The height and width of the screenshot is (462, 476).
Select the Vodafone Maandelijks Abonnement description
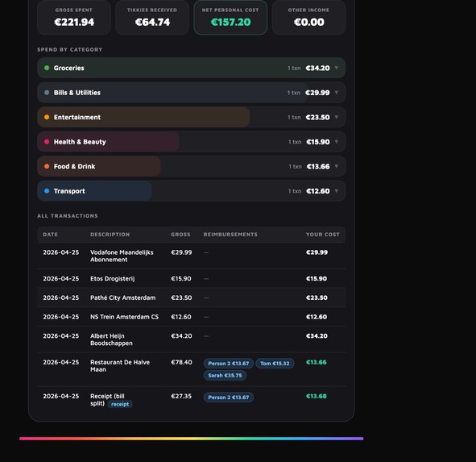tap(122, 256)
